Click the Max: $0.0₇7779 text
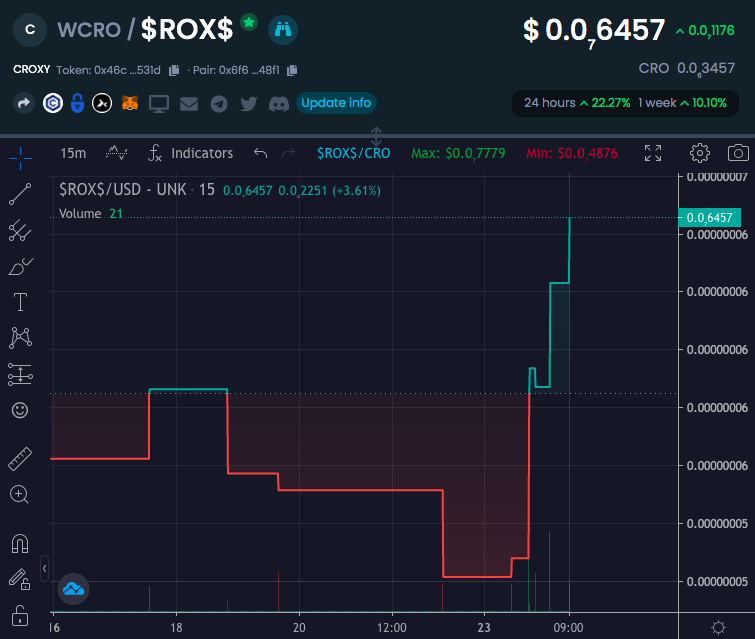Viewport: 755px width, 639px height. click(x=458, y=154)
